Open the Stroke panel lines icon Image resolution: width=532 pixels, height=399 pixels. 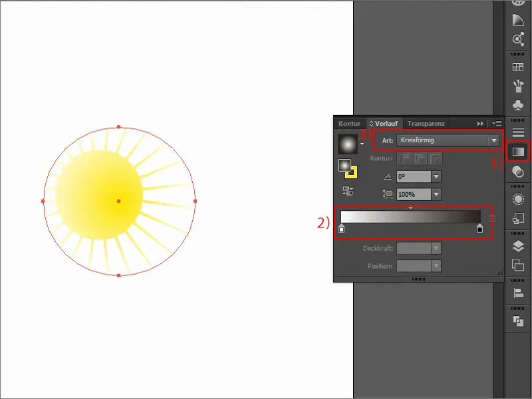pos(518,132)
